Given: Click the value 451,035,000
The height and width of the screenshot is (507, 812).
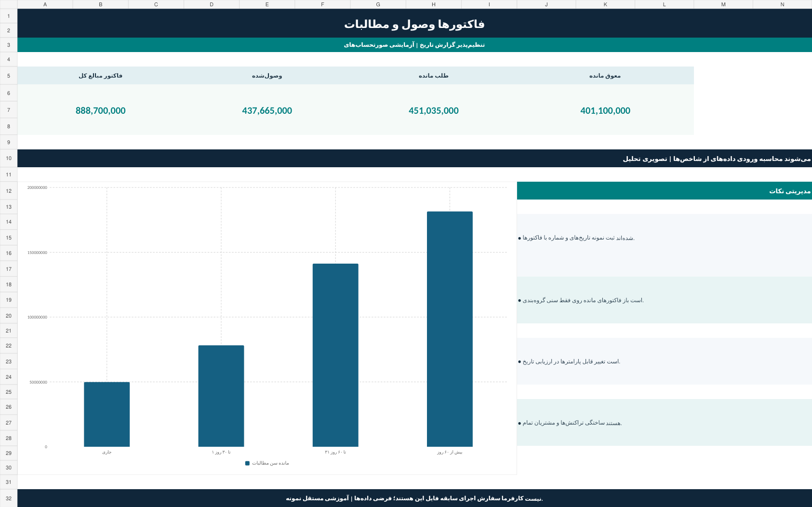Looking at the screenshot, I should pyautogui.click(x=434, y=110).
